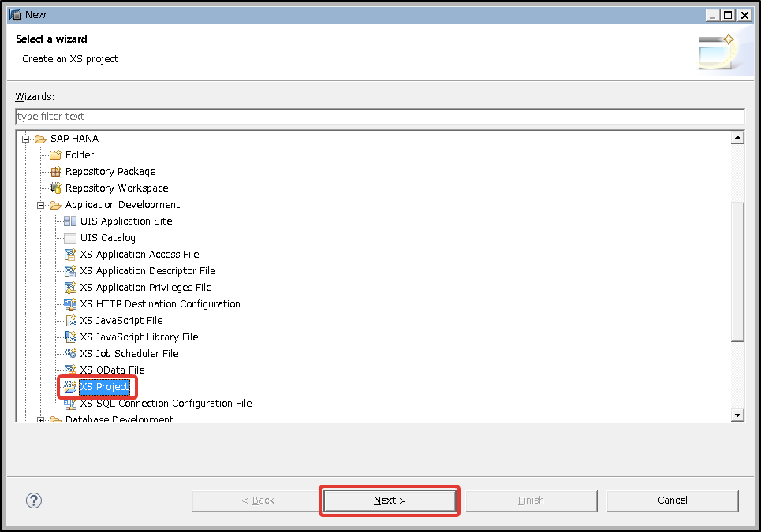Click the wizard filter text field
761x532 pixels.
[380, 117]
